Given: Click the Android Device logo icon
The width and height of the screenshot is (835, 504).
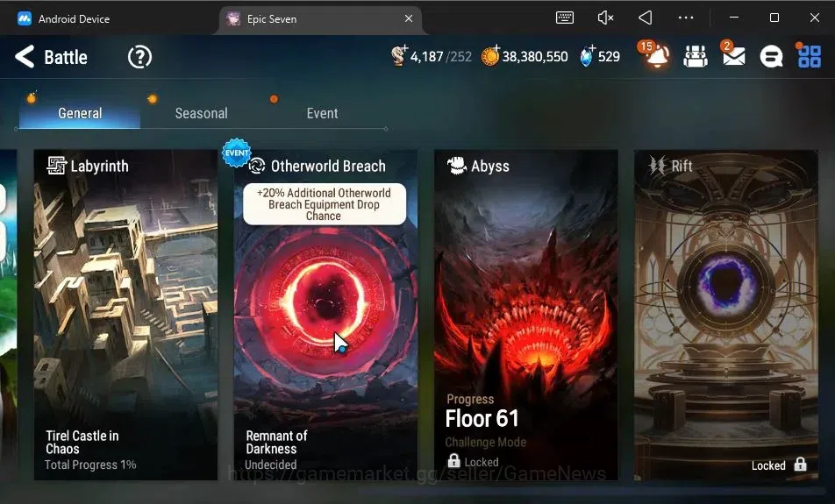Looking at the screenshot, I should (25, 18).
